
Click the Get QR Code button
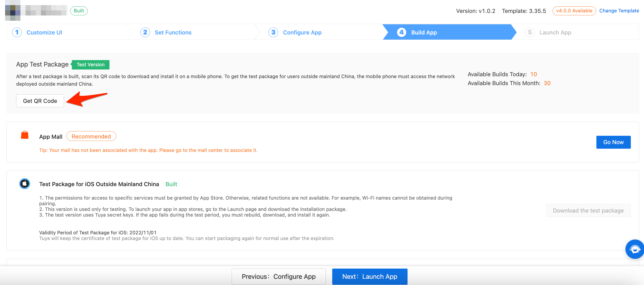point(40,100)
